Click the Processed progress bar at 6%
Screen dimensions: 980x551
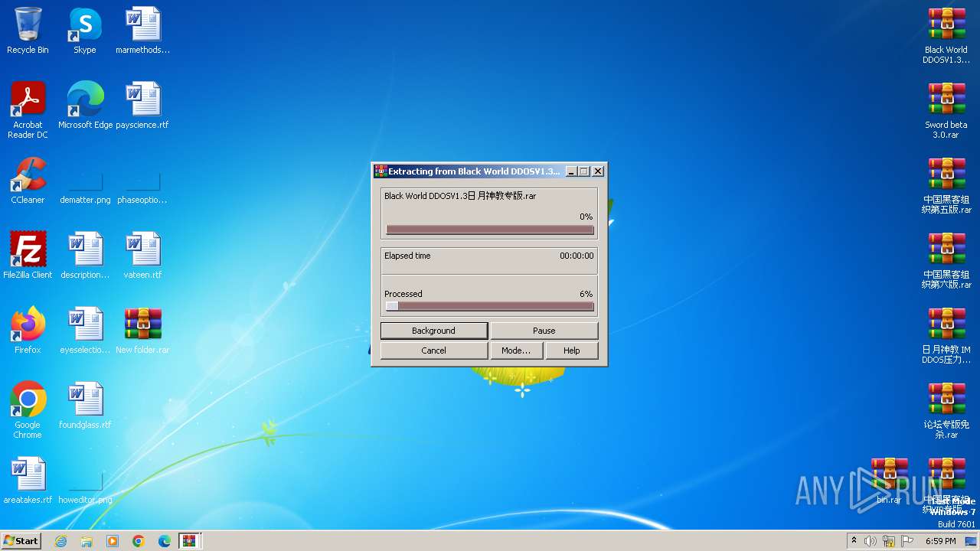coord(490,306)
